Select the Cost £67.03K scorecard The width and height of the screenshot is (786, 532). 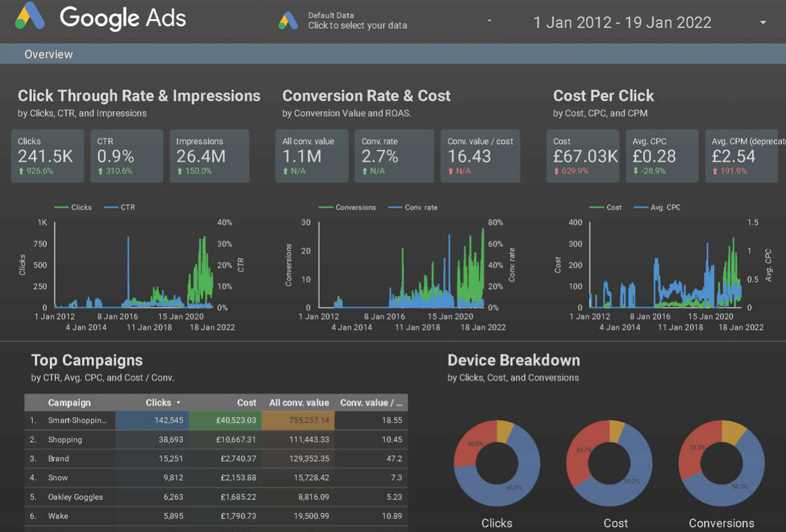click(583, 156)
